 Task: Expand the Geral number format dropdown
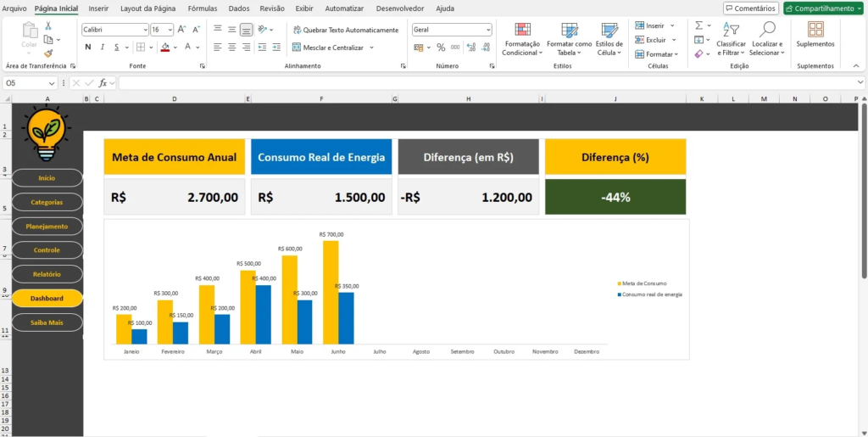488,29
